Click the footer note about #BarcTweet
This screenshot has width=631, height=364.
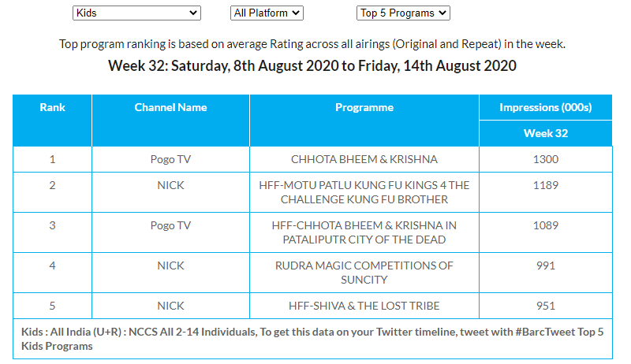pyautogui.click(x=312, y=339)
